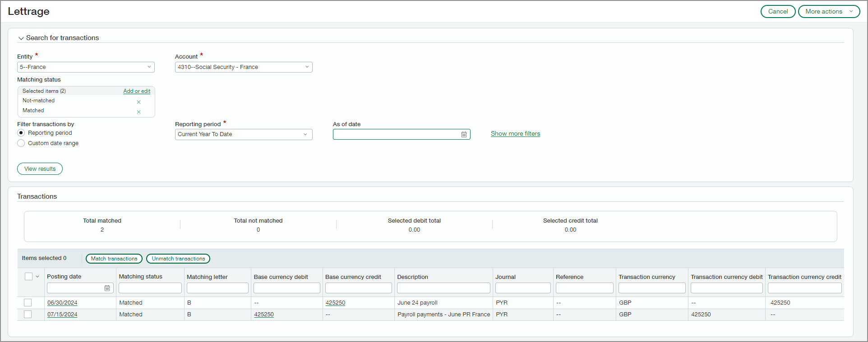
Task: Click the View results button
Action: (40, 169)
